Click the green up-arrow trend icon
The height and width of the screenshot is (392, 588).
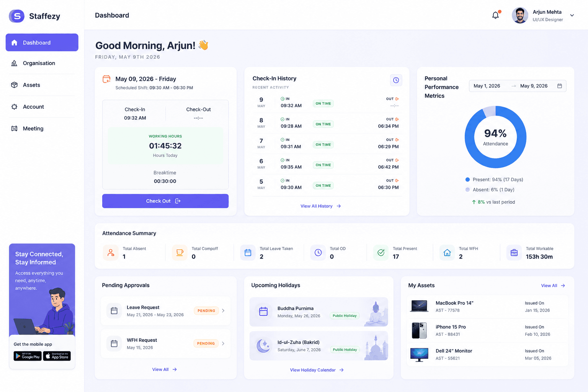coord(474,202)
